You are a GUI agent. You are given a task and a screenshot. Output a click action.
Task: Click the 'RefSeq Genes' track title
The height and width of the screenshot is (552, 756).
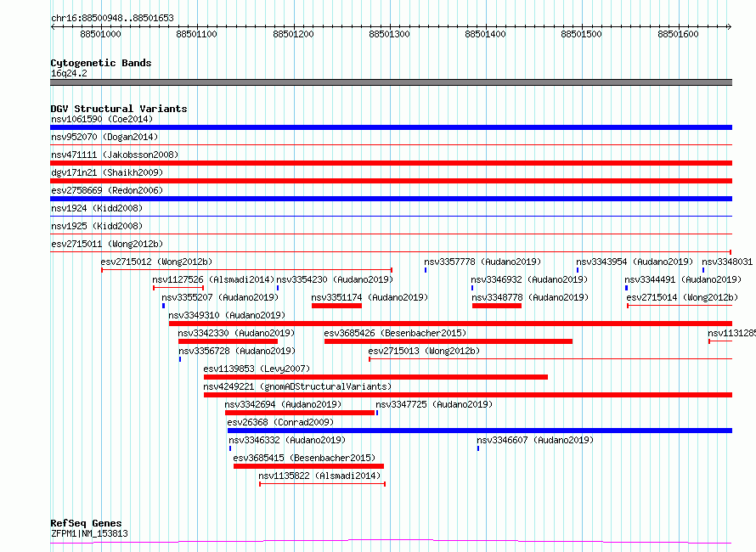[86, 523]
